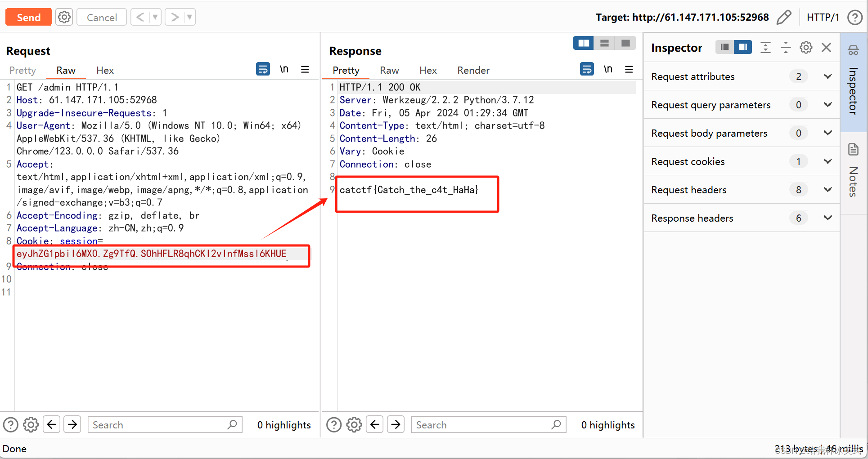Viewport: 868px width, 459px height.
Task: Open Request panel hamburger menu
Action: (x=305, y=69)
